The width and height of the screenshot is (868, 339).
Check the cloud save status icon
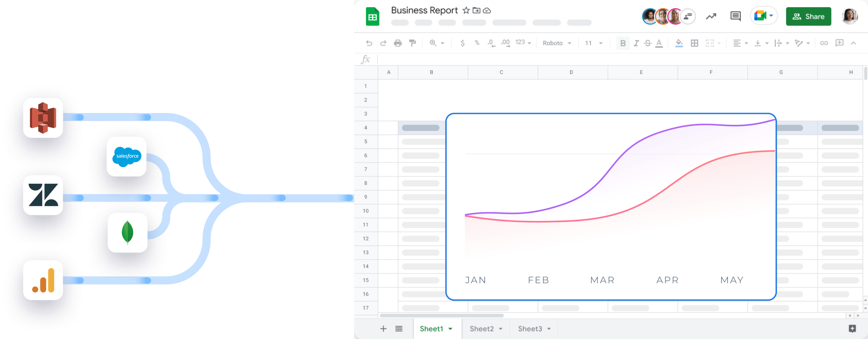(x=487, y=11)
